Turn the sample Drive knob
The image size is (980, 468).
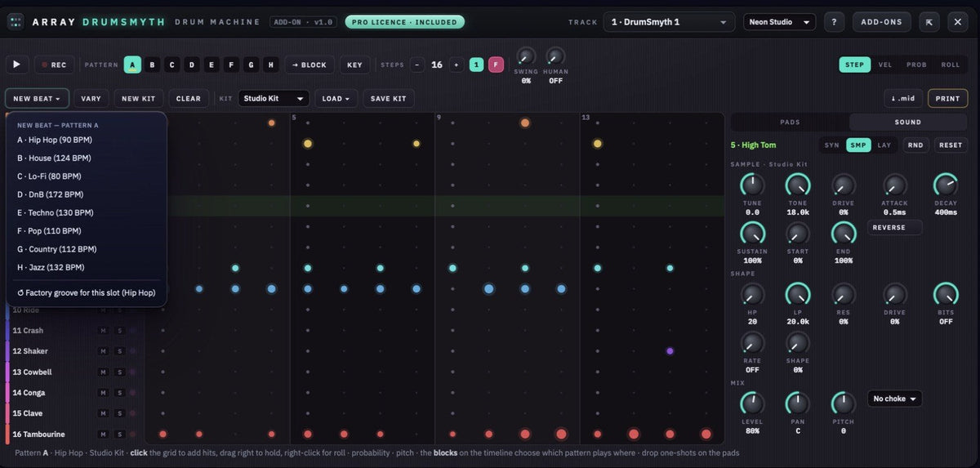click(844, 185)
